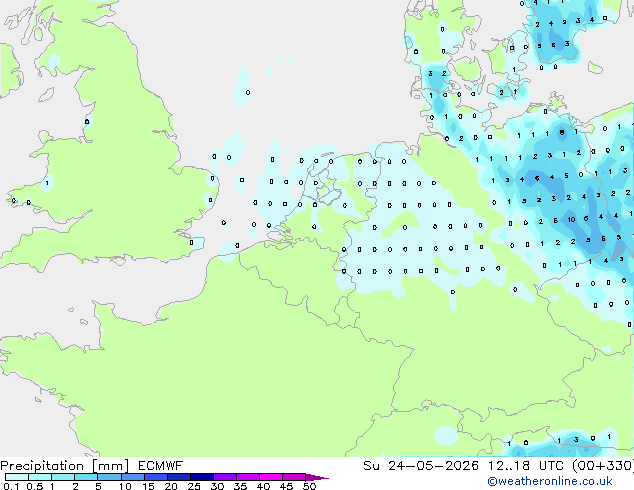Click the '35' legend scale label
Viewport: 634px width, 490px height.
pyautogui.click(x=240, y=486)
